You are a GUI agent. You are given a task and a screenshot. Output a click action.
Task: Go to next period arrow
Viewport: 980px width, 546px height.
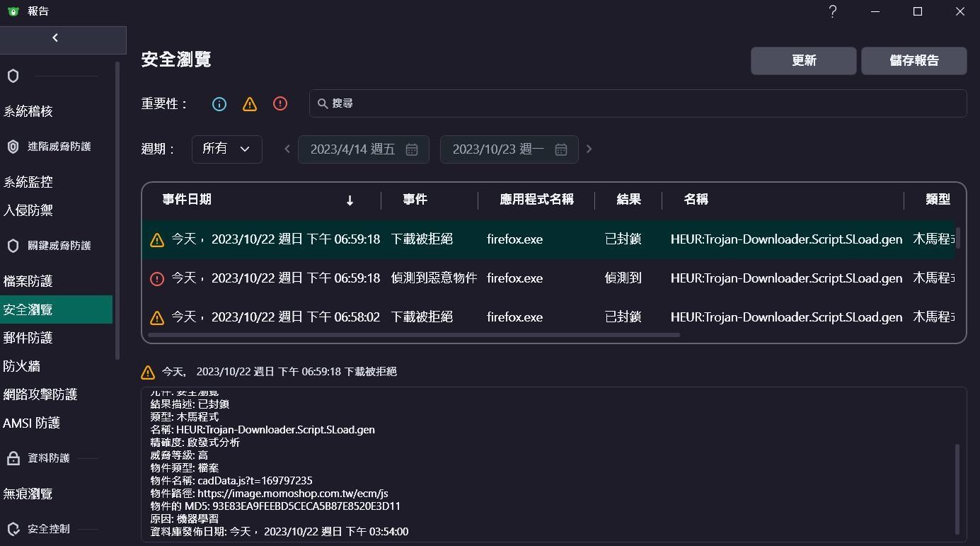[x=589, y=149]
